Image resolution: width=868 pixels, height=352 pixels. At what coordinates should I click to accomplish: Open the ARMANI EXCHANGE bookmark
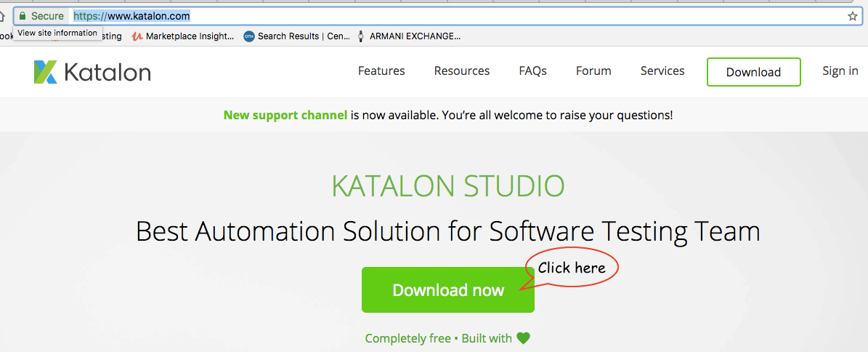coord(408,36)
